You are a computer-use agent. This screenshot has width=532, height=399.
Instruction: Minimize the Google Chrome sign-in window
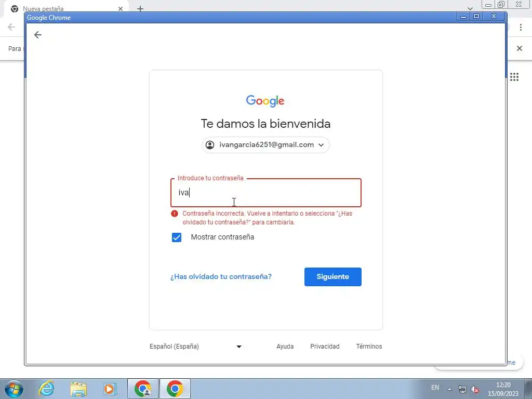463,16
